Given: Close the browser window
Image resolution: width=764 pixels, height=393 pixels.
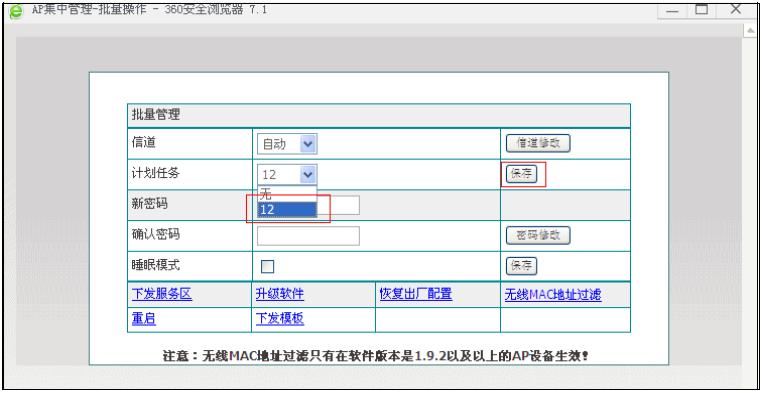Looking at the screenshot, I should 736,10.
